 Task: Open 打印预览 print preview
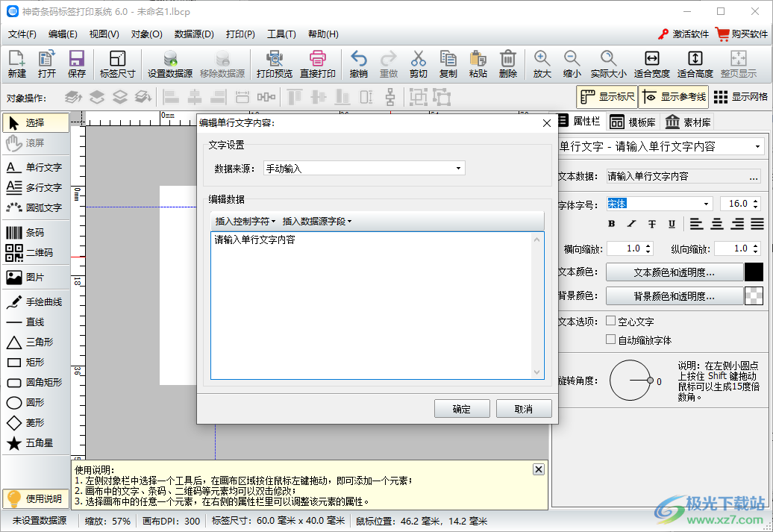click(x=274, y=64)
